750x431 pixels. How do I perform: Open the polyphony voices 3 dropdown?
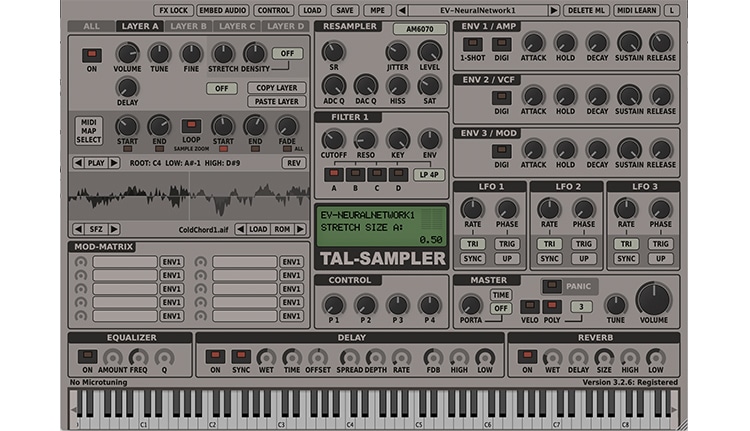[x=581, y=307]
